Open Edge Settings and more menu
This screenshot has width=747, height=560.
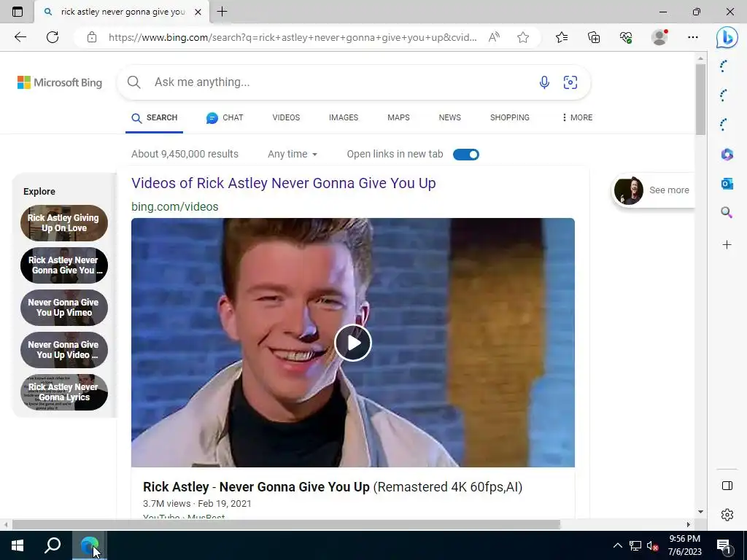[x=693, y=37]
